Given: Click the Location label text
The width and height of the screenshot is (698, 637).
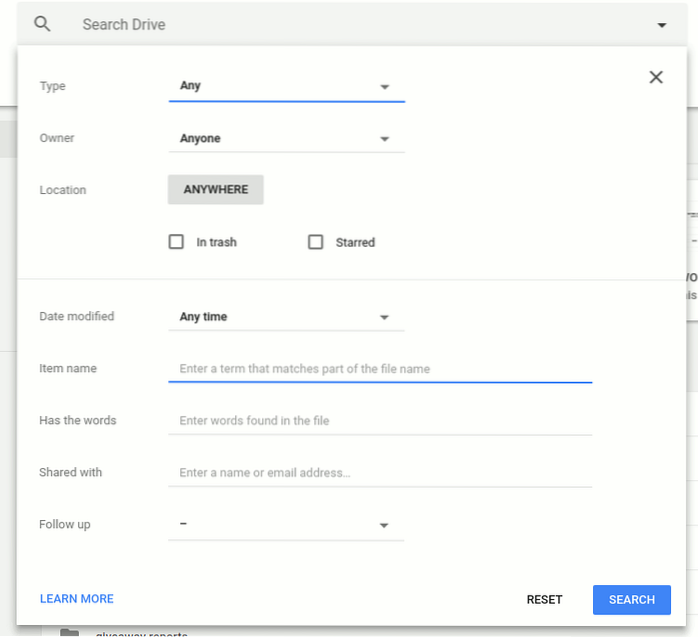Looking at the screenshot, I should 63,190.
